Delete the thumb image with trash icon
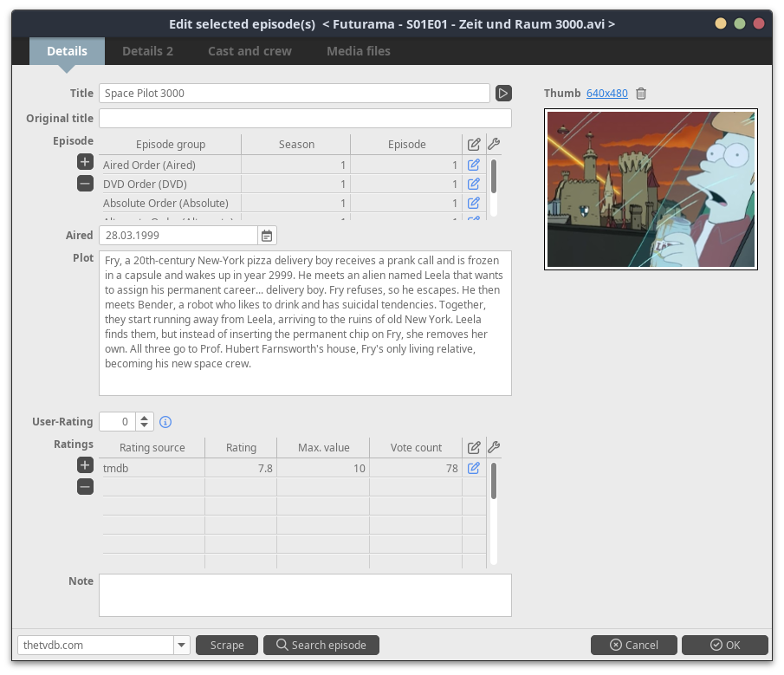 [641, 94]
